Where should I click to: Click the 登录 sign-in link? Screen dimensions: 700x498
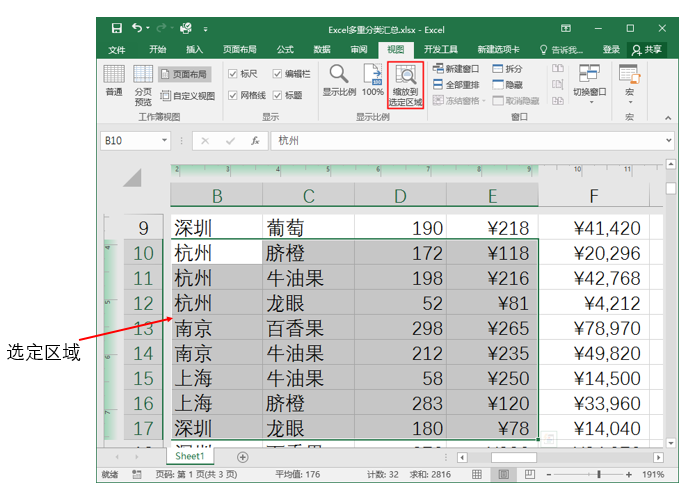611,50
